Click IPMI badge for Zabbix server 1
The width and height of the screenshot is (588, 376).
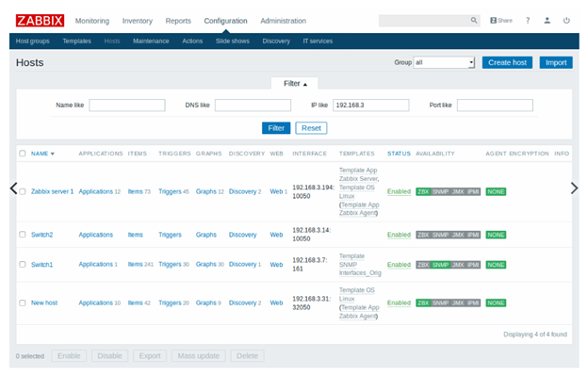coord(473,192)
